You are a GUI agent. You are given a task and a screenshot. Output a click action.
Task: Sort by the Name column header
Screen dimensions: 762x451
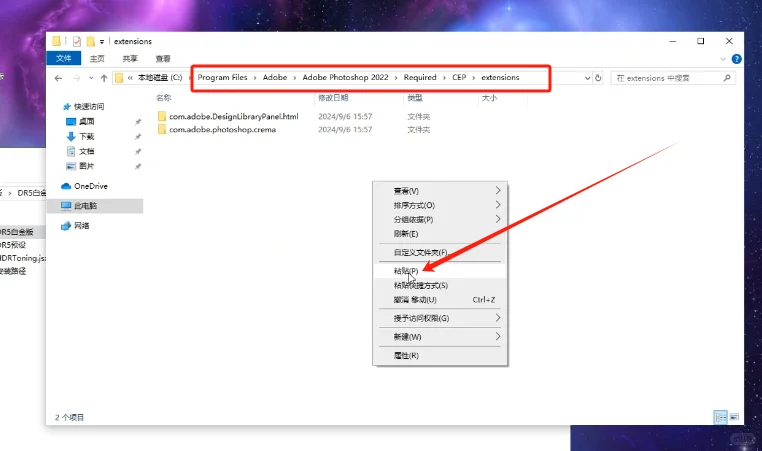coord(164,98)
